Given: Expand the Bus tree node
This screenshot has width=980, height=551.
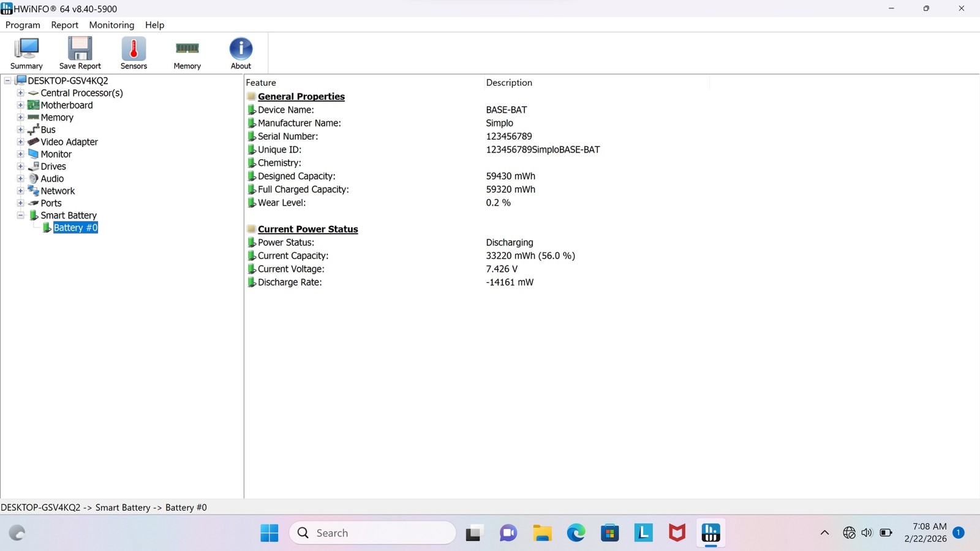Looking at the screenshot, I should tap(20, 130).
